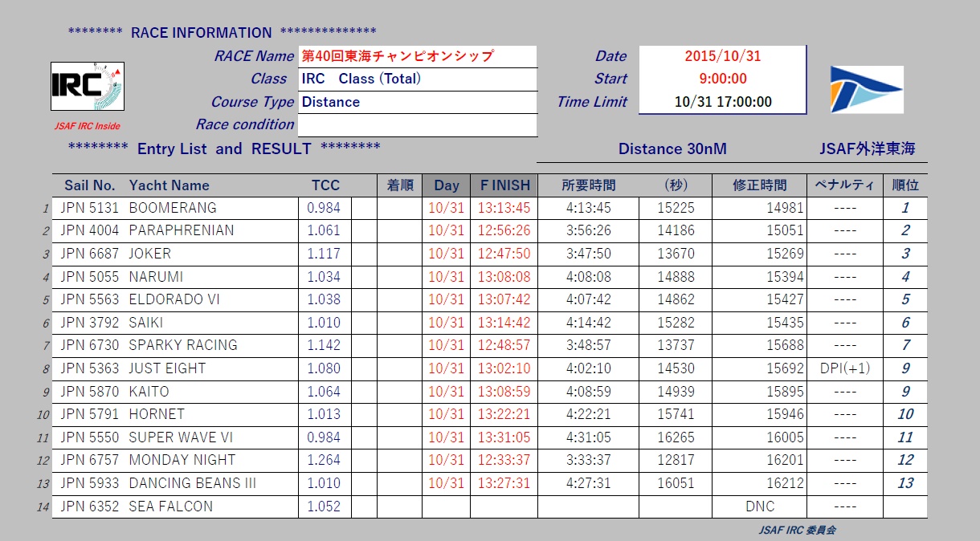Click the 所要時間 column header
Image resolution: width=980 pixels, height=541 pixels.
pyautogui.click(x=589, y=185)
